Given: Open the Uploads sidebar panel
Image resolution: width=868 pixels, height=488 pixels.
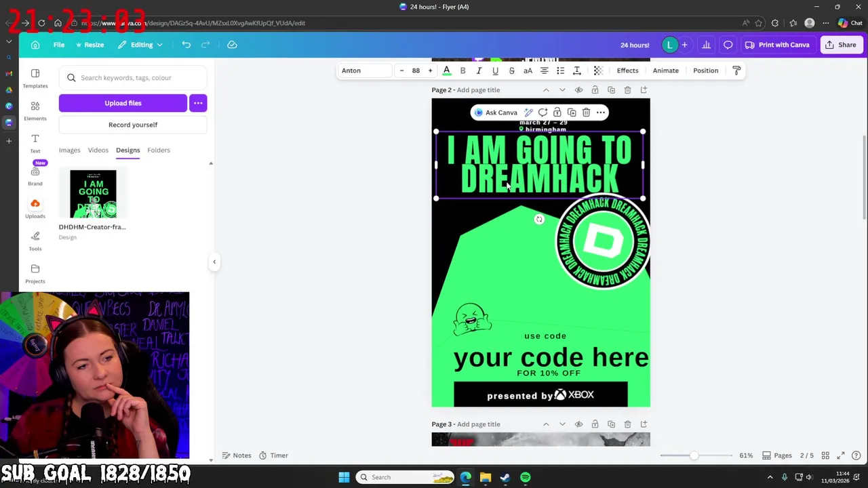Looking at the screenshot, I should pyautogui.click(x=35, y=208).
